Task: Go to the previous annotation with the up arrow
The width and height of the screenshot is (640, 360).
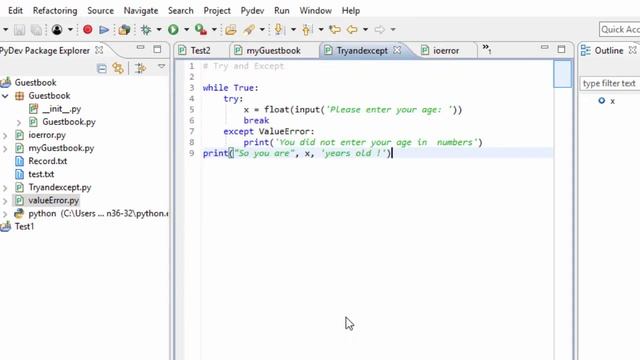Action: coord(306,29)
